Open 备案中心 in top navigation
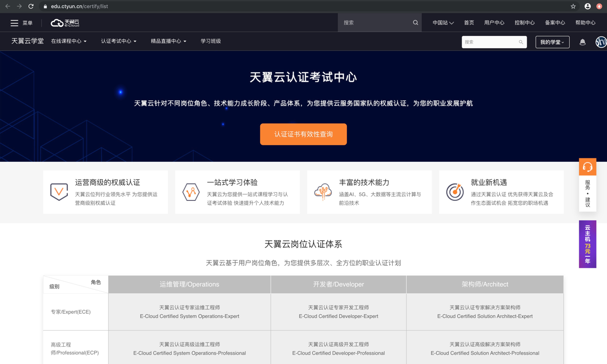This screenshot has width=607, height=364. click(555, 22)
